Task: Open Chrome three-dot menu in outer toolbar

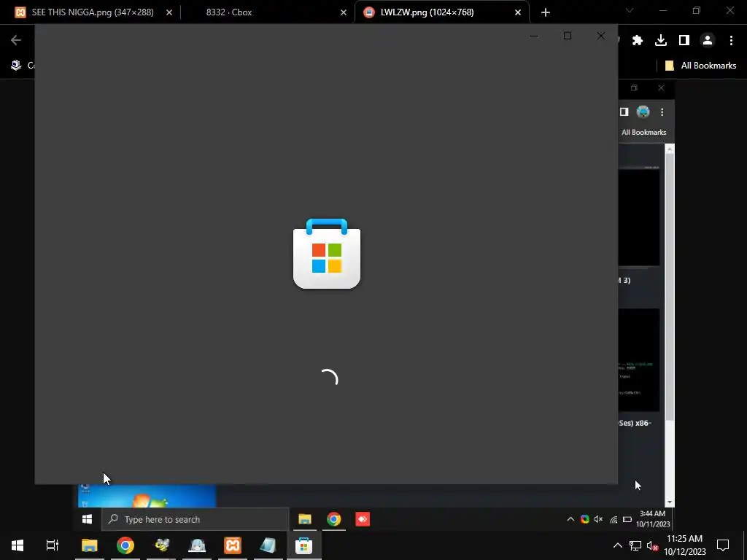Action: (731, 41)
